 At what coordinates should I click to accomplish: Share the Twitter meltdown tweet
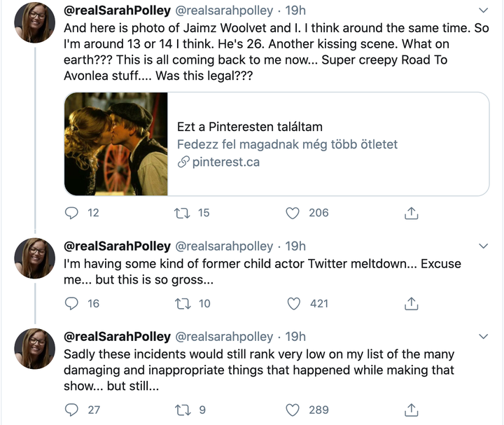(411, 304)
